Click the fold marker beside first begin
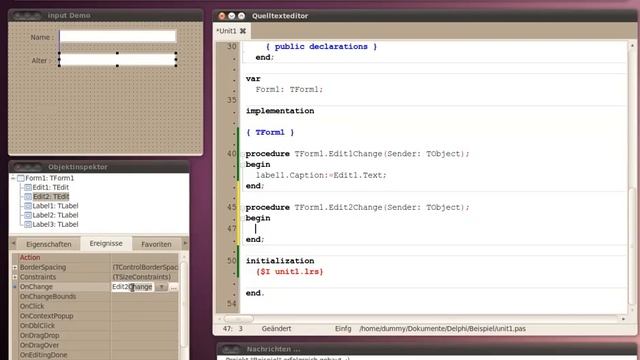The width and height of the screenshot is (640, 360). [x=242, y=165]
